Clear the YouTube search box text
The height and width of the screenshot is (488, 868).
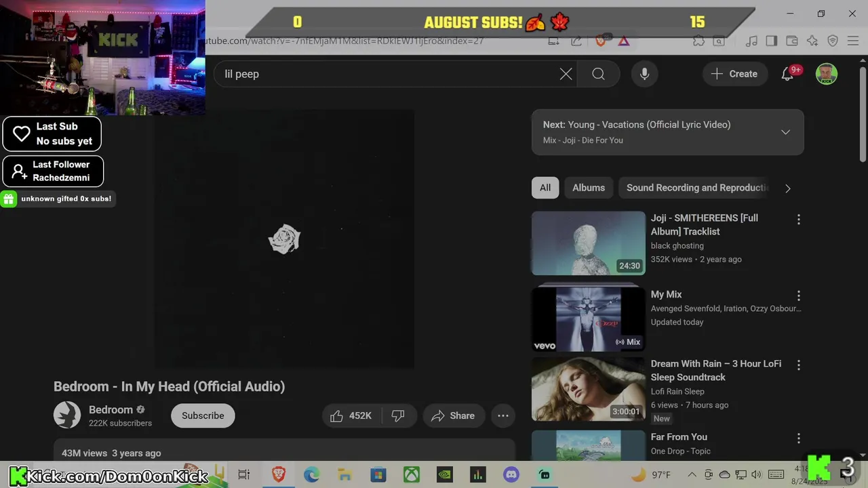pyautogui.click(x=566, y=74)
